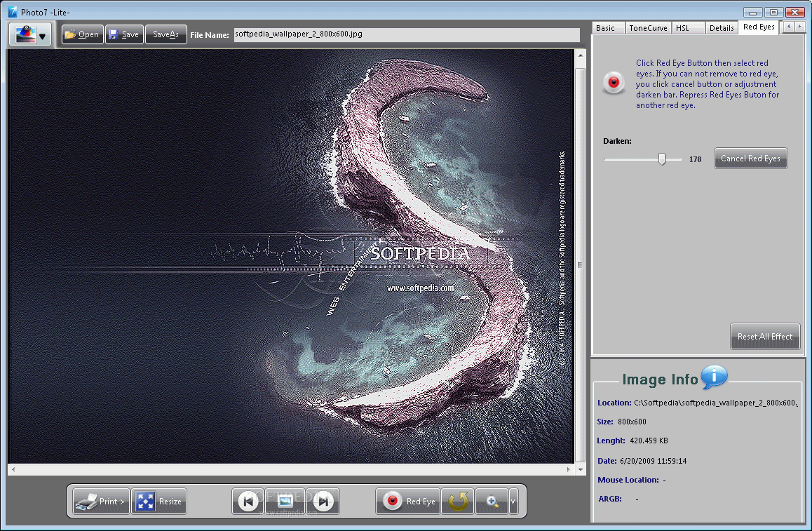This screenshot has width=812, height=531.
Task: Click the File Name text field
Action: pyautogui.click(x=407, y=34)
